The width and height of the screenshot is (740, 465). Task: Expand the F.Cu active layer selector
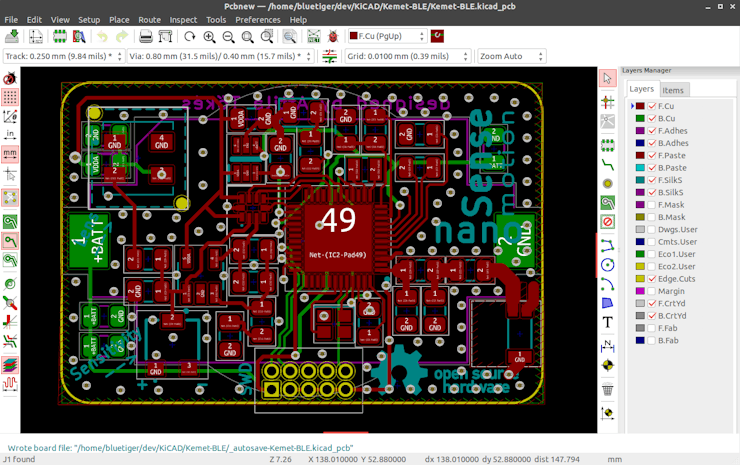point(421,37)
